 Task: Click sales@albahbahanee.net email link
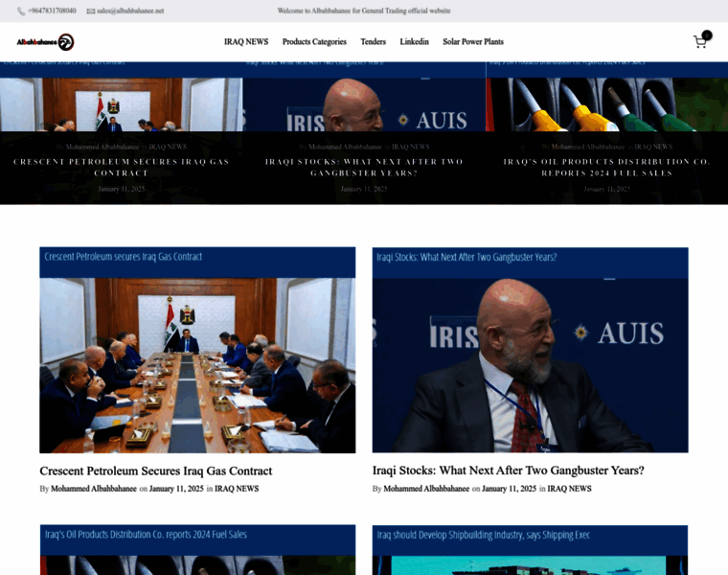(x=130, y=11)
